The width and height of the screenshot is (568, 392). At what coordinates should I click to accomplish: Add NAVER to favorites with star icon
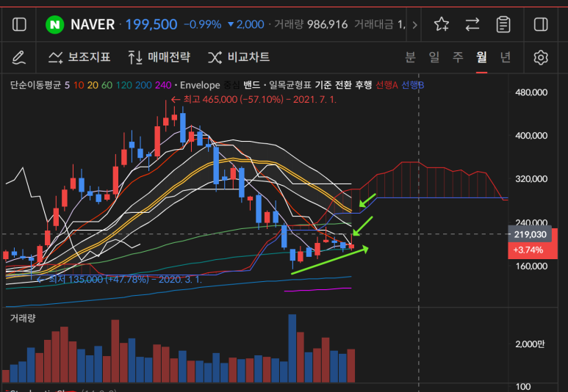[x=442, y=25]
